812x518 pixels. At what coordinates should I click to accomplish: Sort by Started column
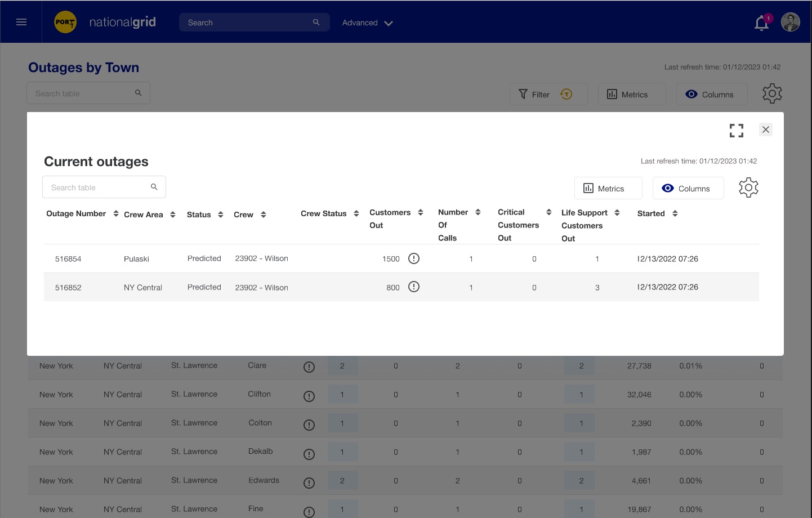click(x=675, y=213)
